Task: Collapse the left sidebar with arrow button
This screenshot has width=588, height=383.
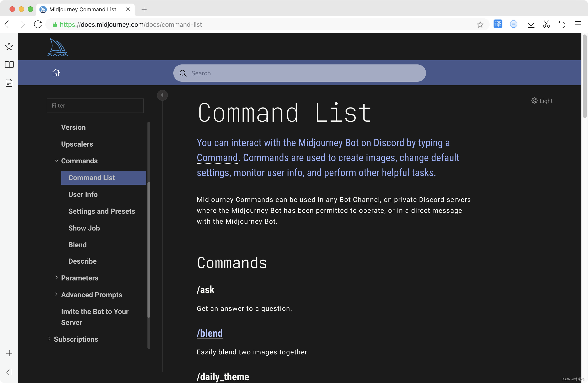Action: (x=162, y=95)
